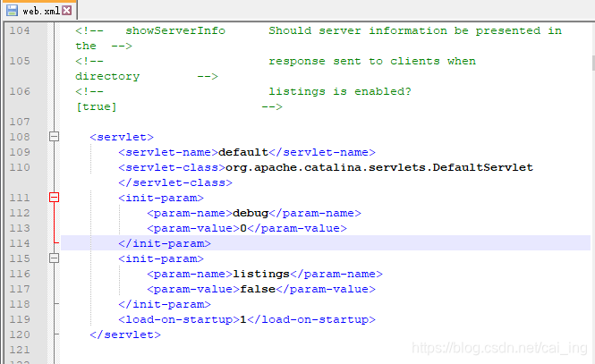The width and height of the screenshot is (595, 364).
Task: Click the showServerInfo comment text
Action: [x=175, y=30]
